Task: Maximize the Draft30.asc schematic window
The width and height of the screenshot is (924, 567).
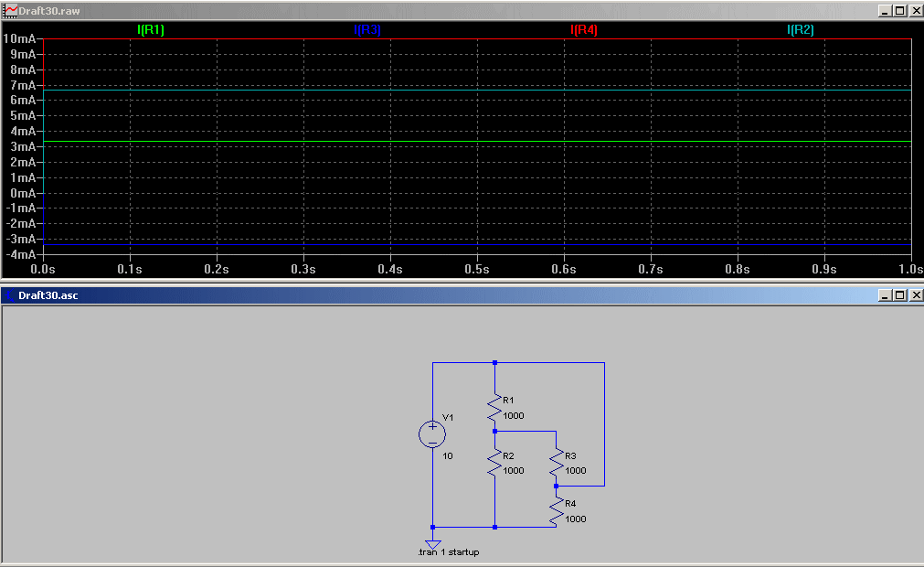Action: pos(900,295)
